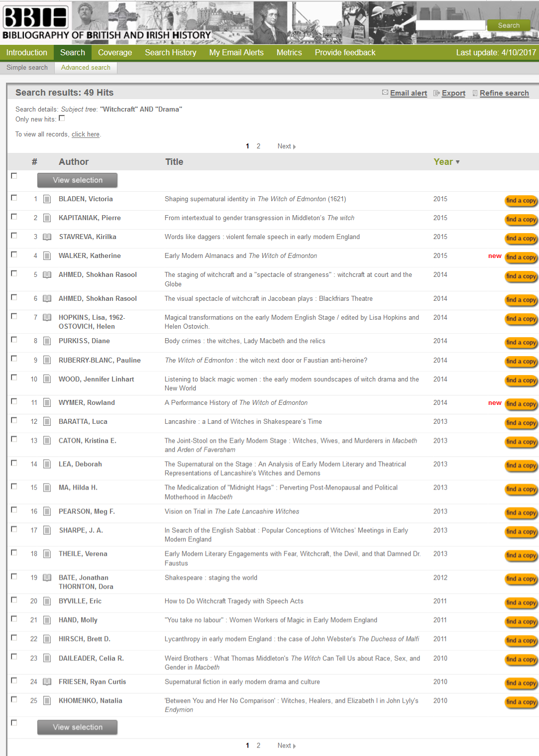
Task: Click the green Search button in banner
Action: coord(508,25)
